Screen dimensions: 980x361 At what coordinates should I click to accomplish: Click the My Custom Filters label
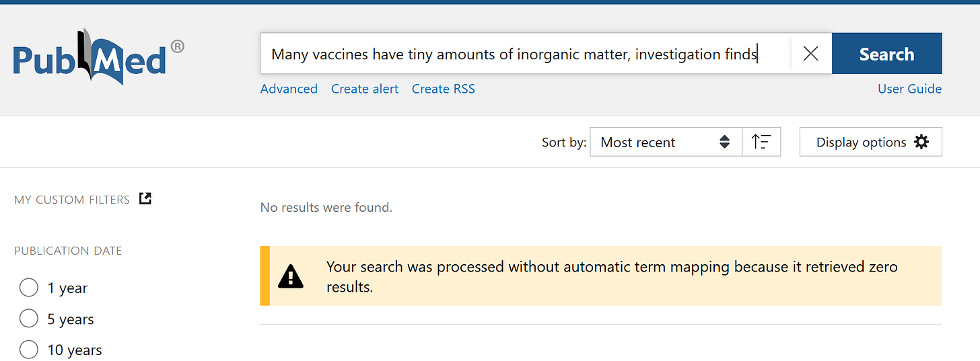(72, 199)
